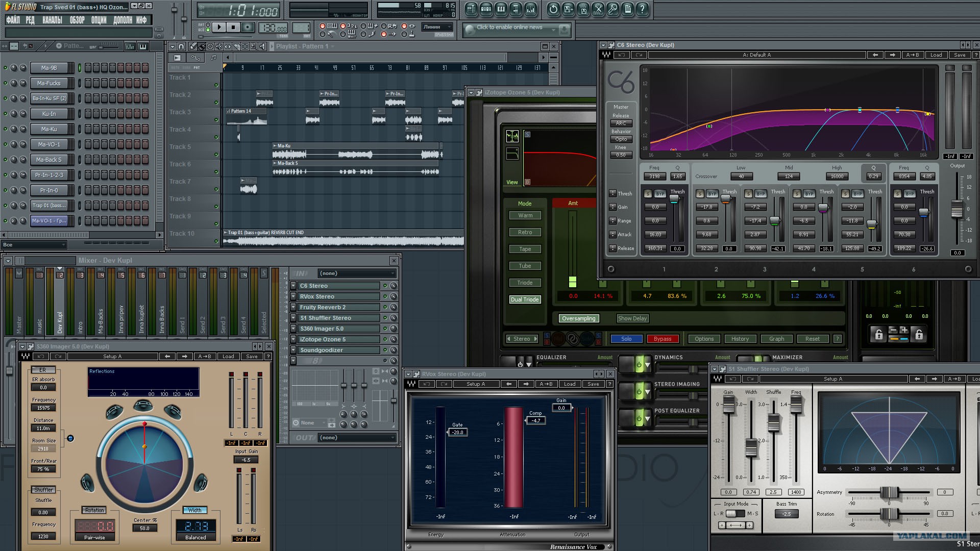Image resolution: width=980 pixels, height=551 pixels.
Task: Start playback with the Play button
Action: 219,27
